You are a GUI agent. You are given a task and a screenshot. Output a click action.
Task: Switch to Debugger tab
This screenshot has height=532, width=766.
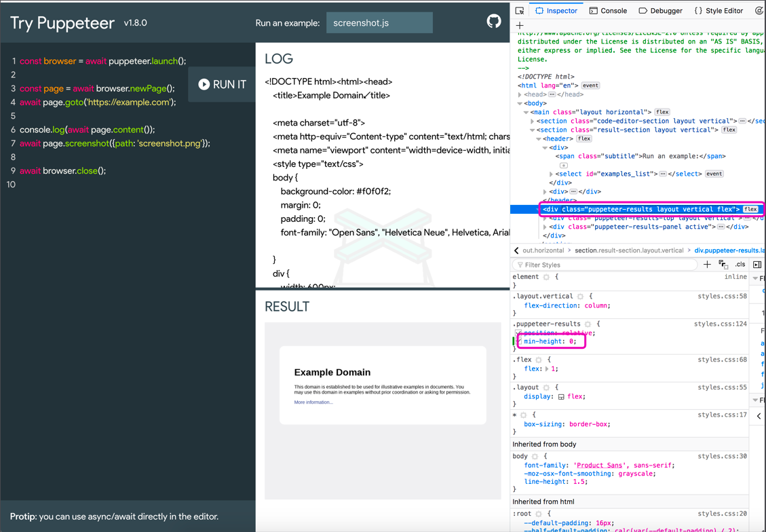[x=660, y=11]
